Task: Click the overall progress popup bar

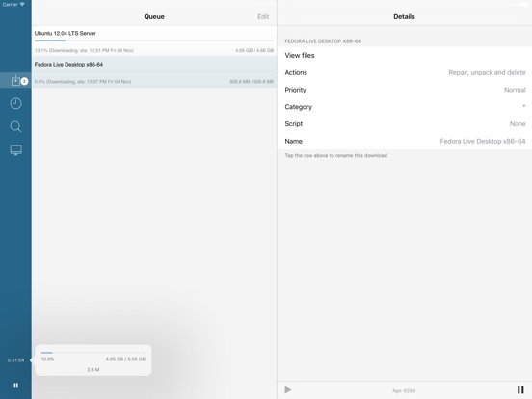Action: 93,353
